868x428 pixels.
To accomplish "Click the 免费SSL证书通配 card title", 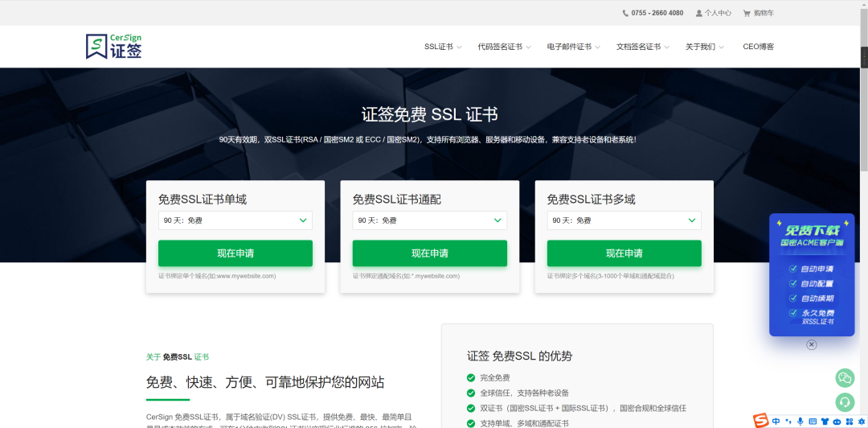I will click(397, 200).
